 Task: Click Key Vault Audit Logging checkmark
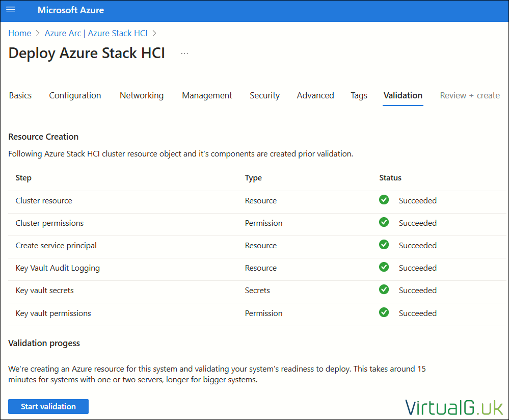click(384, 267)
